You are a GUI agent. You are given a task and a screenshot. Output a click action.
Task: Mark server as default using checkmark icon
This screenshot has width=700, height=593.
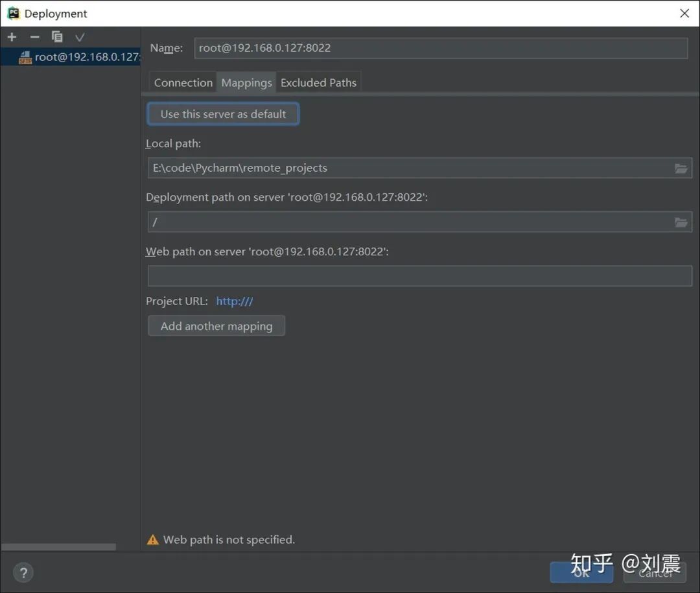(80, 37)
